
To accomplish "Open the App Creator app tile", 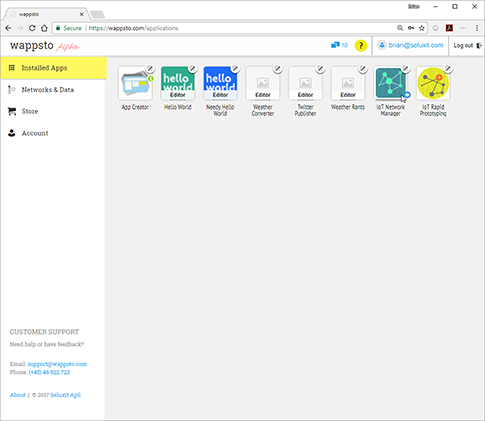I will click(x=135, y=83).
